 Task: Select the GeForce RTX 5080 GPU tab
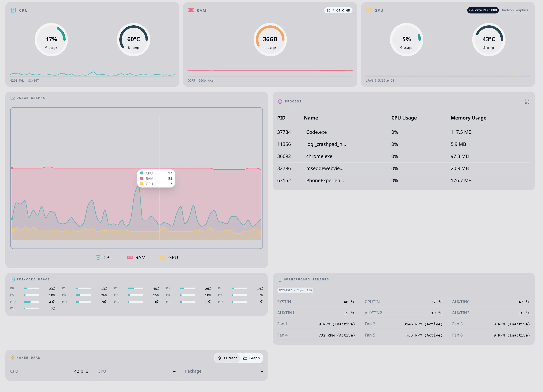pos(483,10)
